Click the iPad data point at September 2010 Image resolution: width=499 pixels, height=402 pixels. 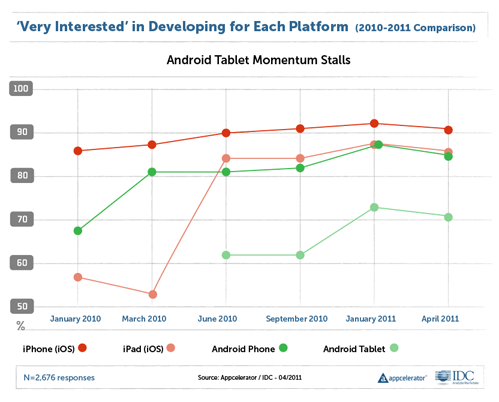[300, 158]
